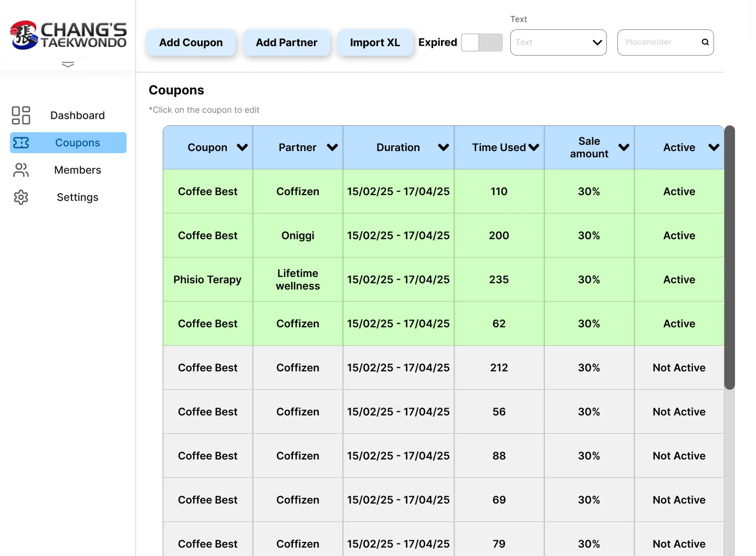Click the Chang's Taekwondo logo
Viewport: 756px width, 556px height.
click(68, 35)
